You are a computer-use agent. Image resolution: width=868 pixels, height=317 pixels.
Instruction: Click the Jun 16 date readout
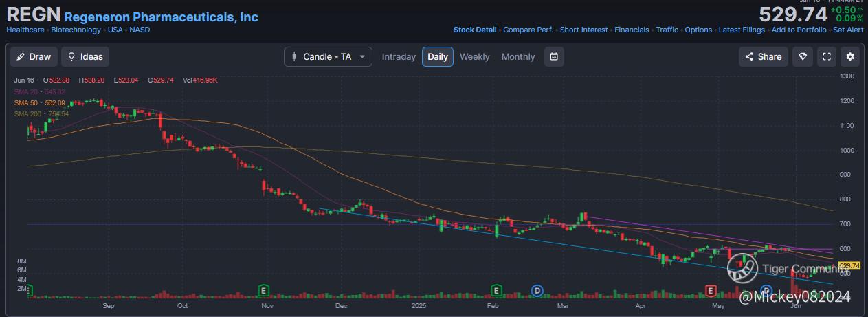23,80
